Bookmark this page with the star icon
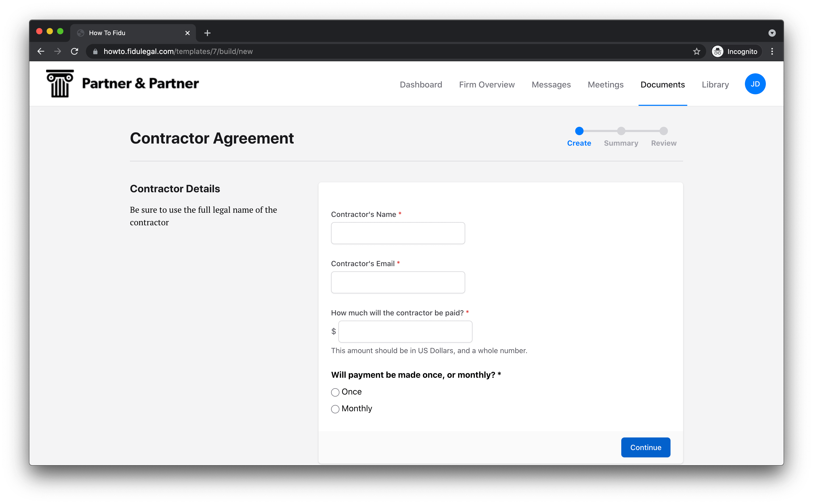The height and width of the screenshot is (504, 813). point(696,51)
